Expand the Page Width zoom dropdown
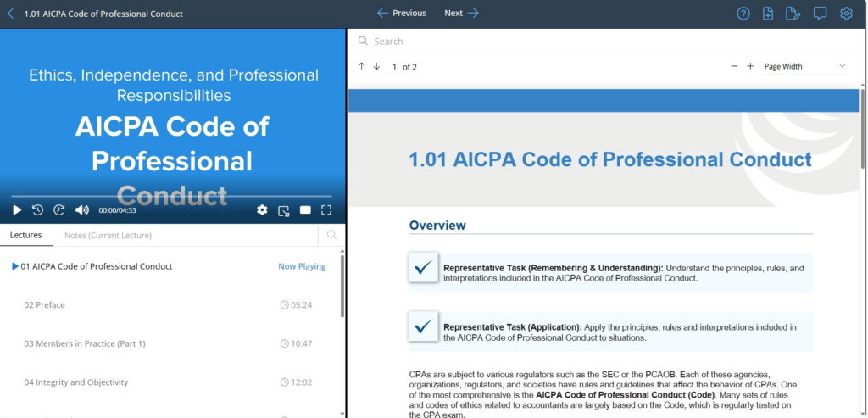868x418 pixels. click(x=804, y=66)
